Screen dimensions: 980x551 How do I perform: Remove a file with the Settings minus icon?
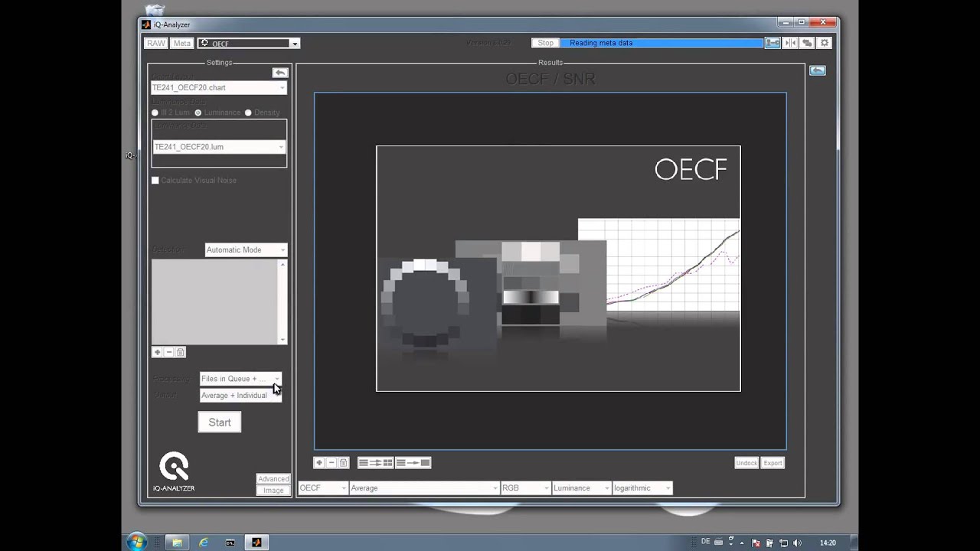coord(169,352)
